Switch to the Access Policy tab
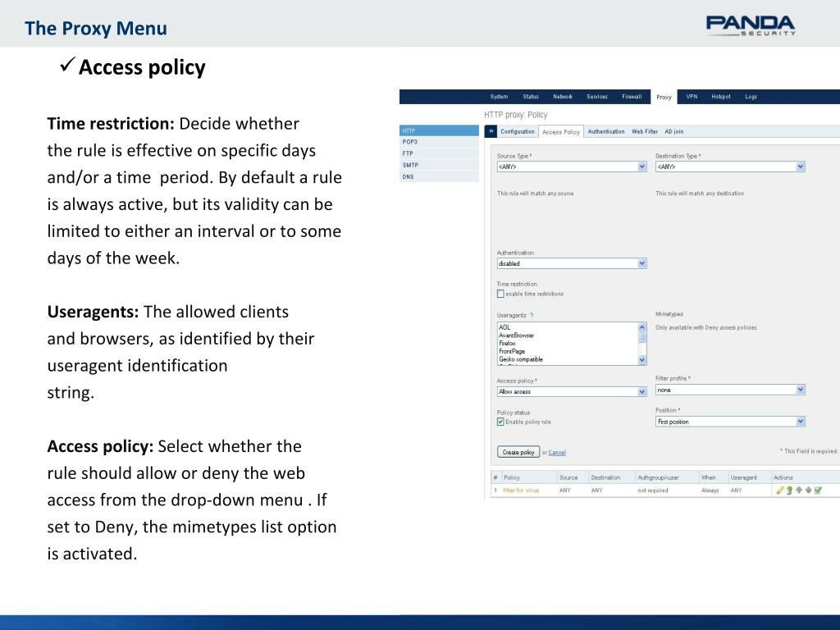This screenshot has height=630, width=840. pyautogui.click(x=560, y=132)
